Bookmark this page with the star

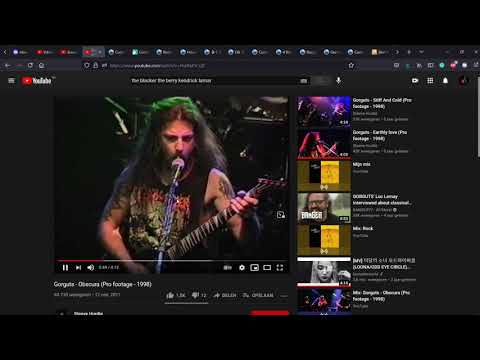351,65
